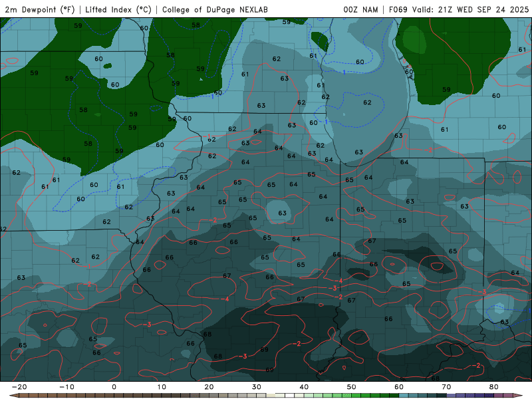Viewport: 532px width, 399px height.
Task: Click the "2m Dewpoint (°F)" title text
Action: 40,9
